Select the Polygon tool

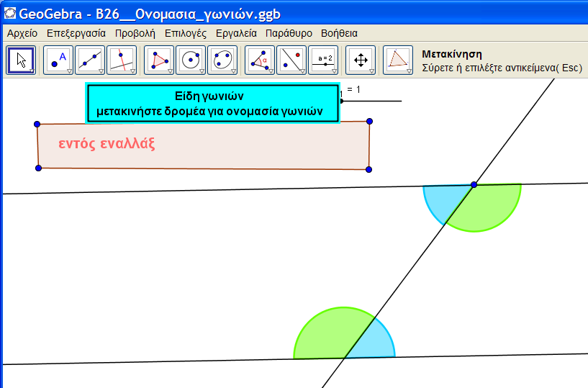(159, 60)
